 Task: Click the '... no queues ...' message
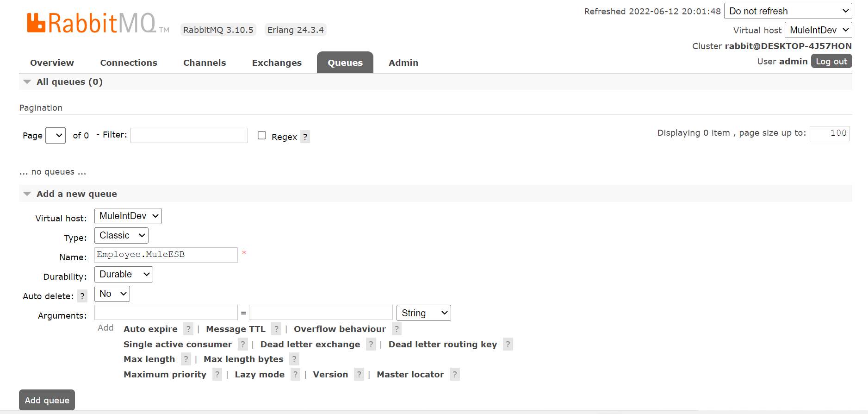click(53, 172)
